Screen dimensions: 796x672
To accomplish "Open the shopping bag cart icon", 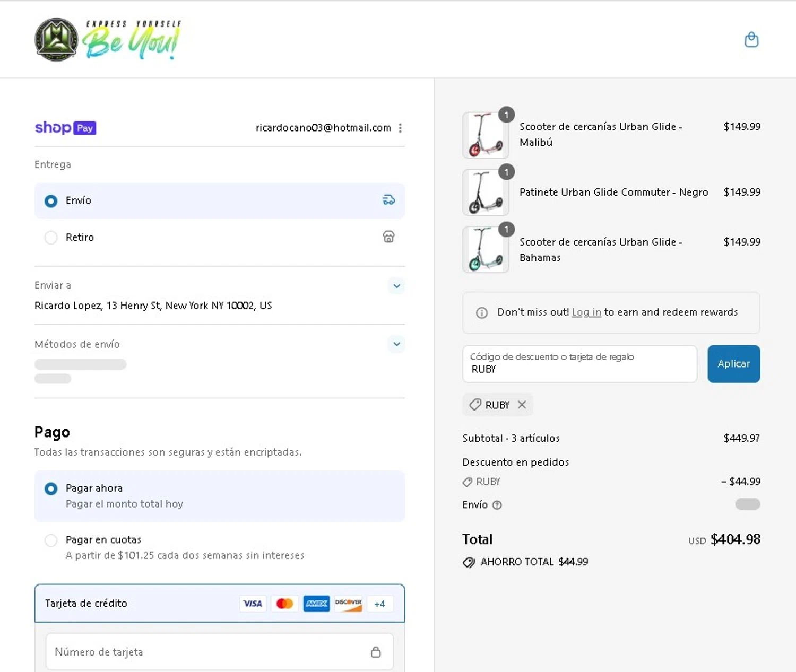I will pyautogui.click(x=751, y=40).
